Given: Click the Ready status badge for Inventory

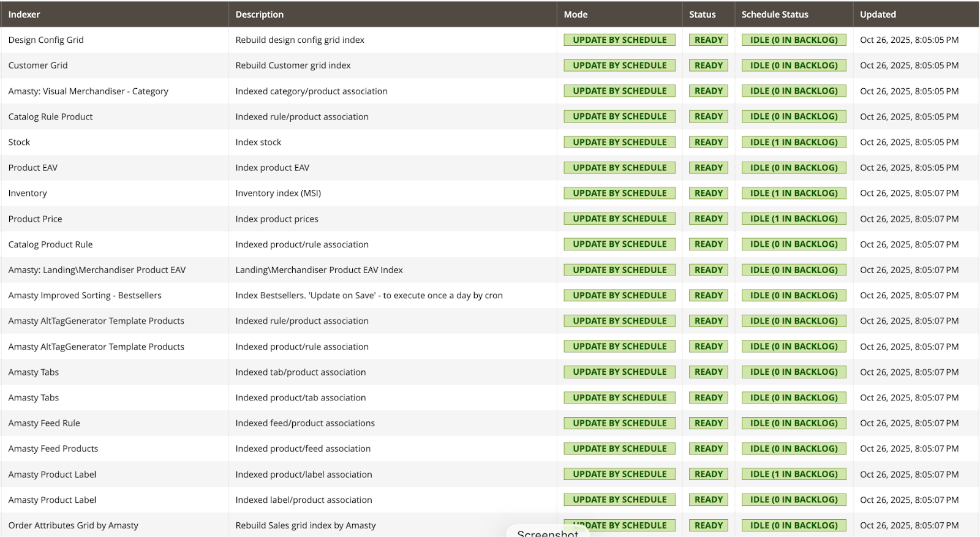Looking at the screenshot, I should click(x=709, y=193).
